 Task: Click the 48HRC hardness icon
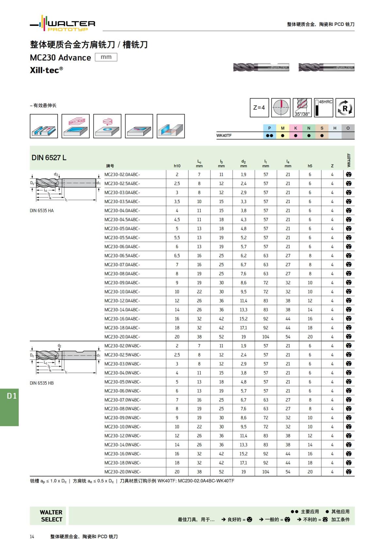click(x=324, y=108)
